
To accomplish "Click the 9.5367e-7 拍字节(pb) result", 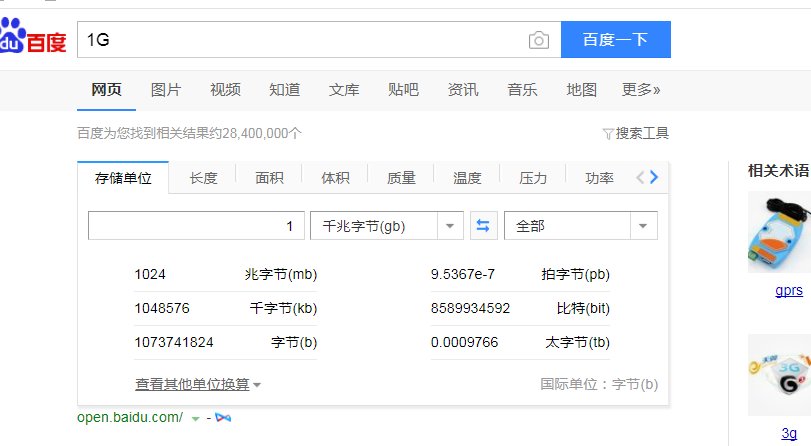I will point(520,274).
